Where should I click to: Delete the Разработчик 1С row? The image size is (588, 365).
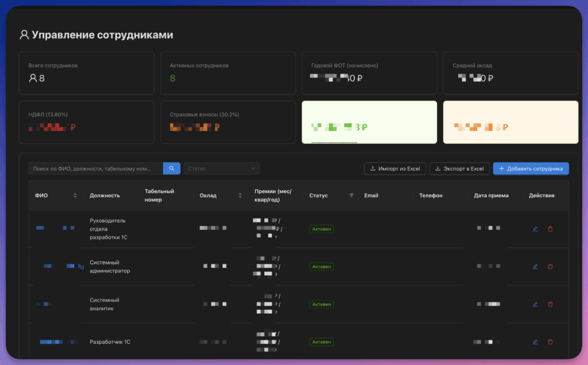tap(550, 341)
